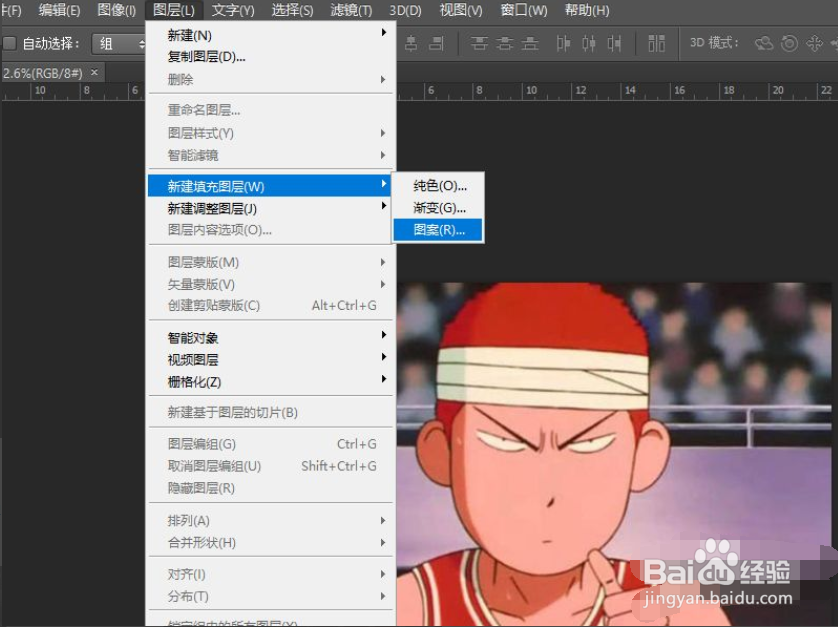This screenshot has width=838, height=627.
Task: Click the 分布(T) menu entry
Action: 270,596
